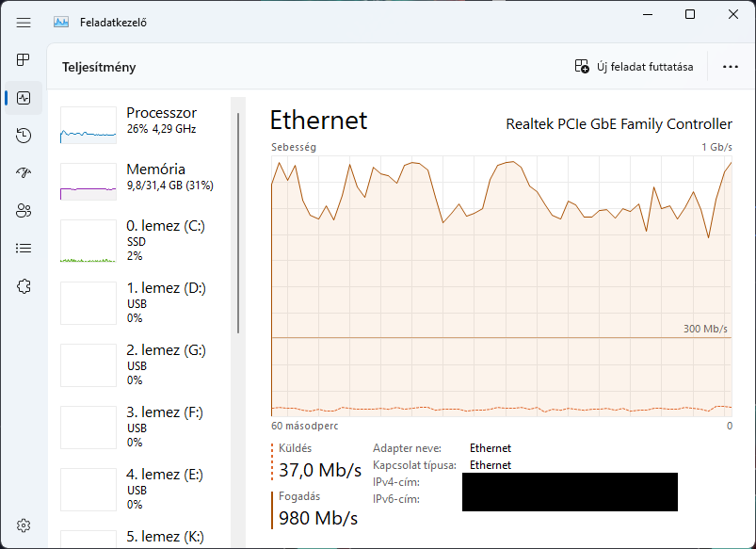Click the resource list vertical scrollbar
The image size is (756, 549).
coord(238,223)
